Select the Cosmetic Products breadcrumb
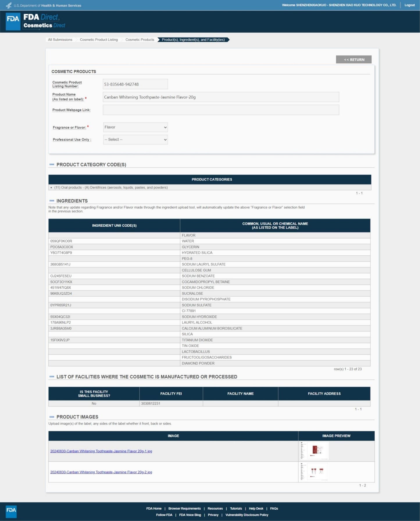Image resolution: width=420 pixels, height=521 pixels. (140, 40)
